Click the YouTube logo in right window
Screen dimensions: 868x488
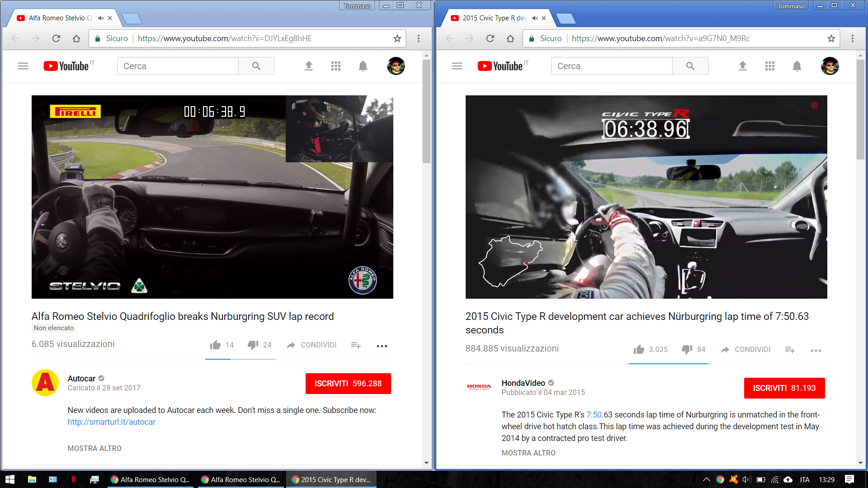point(500,66)
